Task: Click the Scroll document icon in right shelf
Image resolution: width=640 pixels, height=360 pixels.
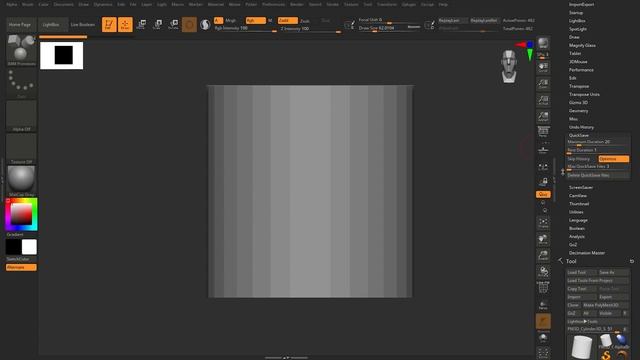Action: pos(543,68)
